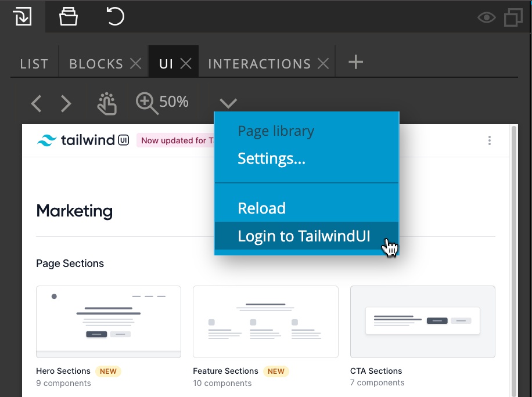Click the Tailwind UI logo
Screen dimensions: 532x397
[83, 140]
